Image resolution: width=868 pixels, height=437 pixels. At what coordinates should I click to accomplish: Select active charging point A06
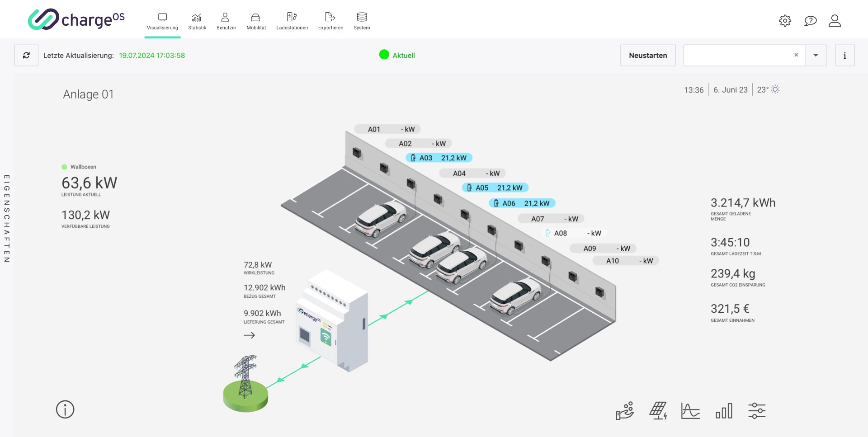click(522, 203)
